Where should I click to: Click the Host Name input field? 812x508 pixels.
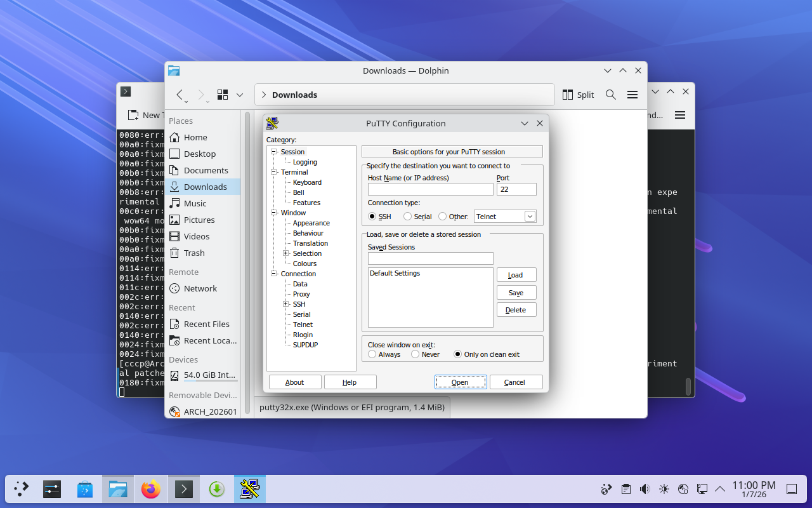pyautogui.click(x=430, y=189)
